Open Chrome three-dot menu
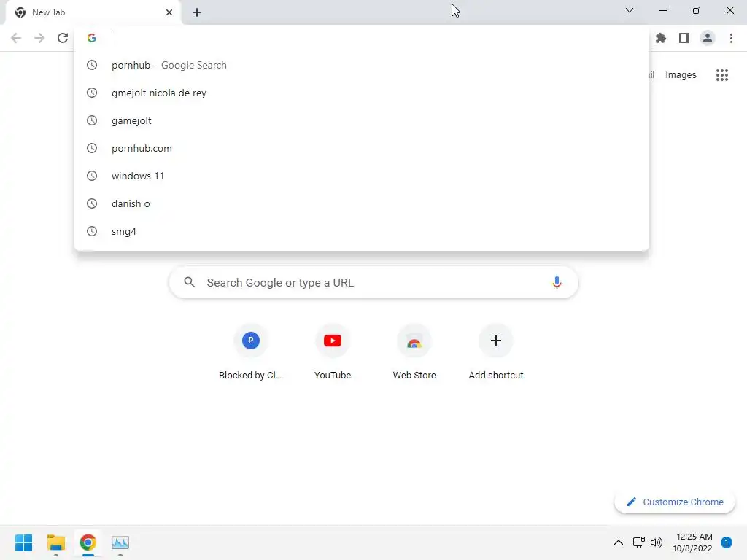This screenshot has height=560, width=747. tap(731, 38)
